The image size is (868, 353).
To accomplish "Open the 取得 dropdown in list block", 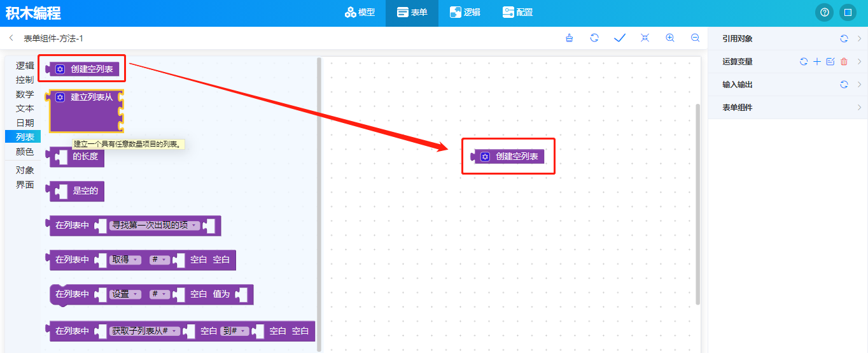I will click(x=126, y=260).
